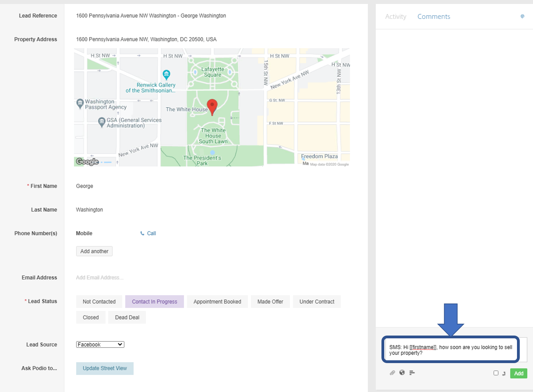This screenshot has height=392, width=533.
Task: Click the Podio icon beside Comments tab
Action: click(x=522, y=16)
